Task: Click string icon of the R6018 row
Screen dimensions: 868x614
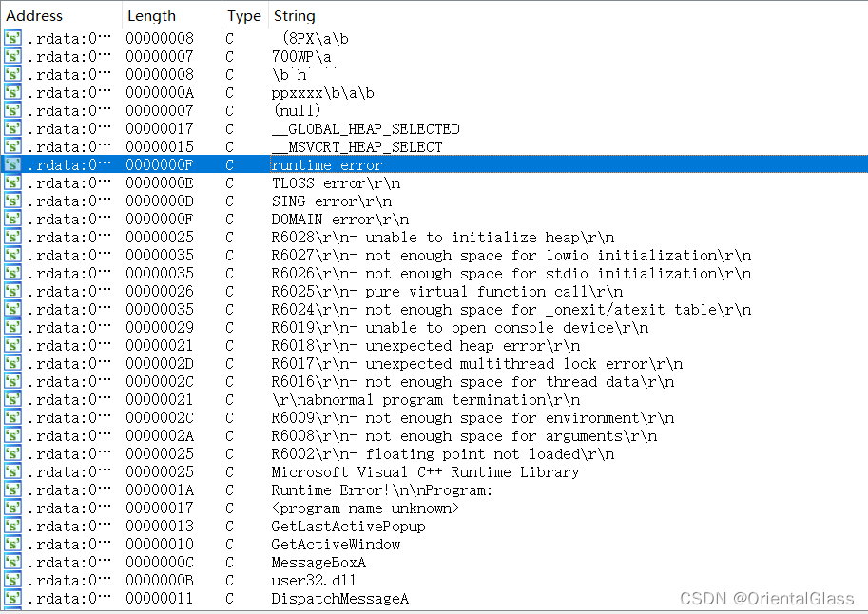Action: point(12,346)
